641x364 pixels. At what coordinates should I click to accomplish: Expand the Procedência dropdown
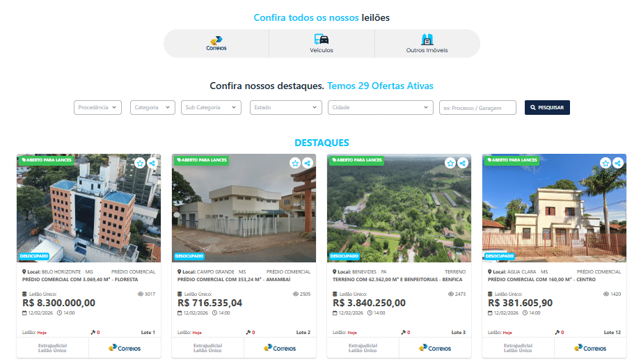click(97, 108)
